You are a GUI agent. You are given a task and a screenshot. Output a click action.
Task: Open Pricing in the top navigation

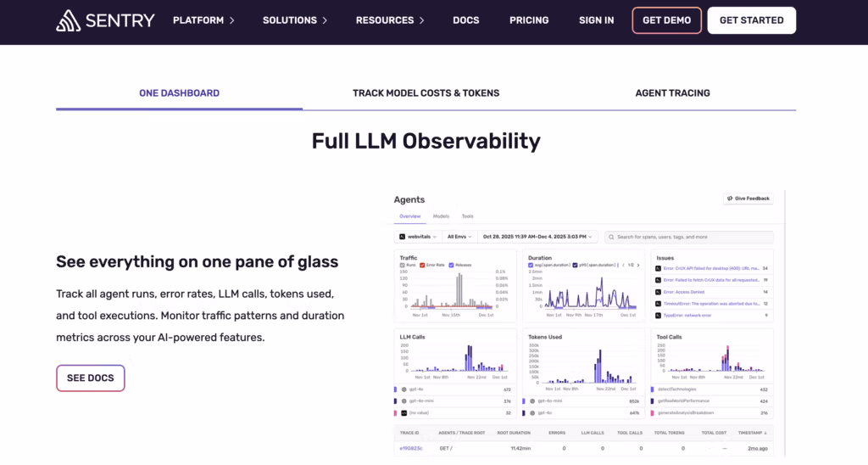pos(529,20)
